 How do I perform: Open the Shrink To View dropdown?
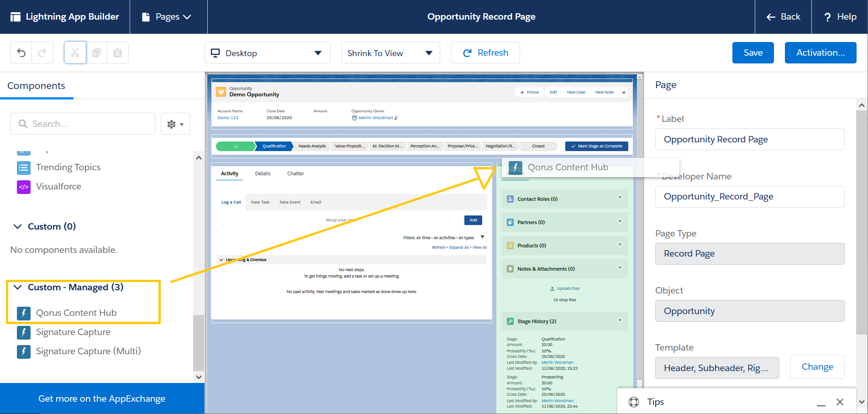[x=390, y=53]
